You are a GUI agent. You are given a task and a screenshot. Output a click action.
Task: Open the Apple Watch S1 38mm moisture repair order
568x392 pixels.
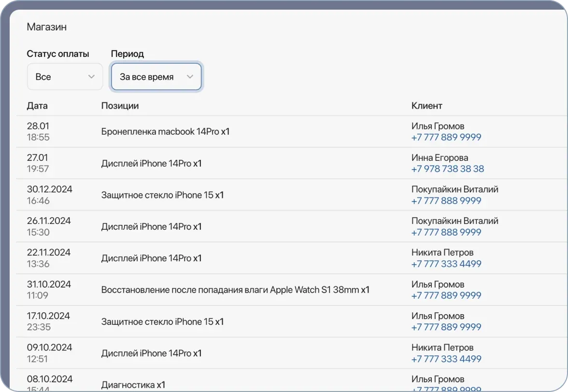[235, 290]
